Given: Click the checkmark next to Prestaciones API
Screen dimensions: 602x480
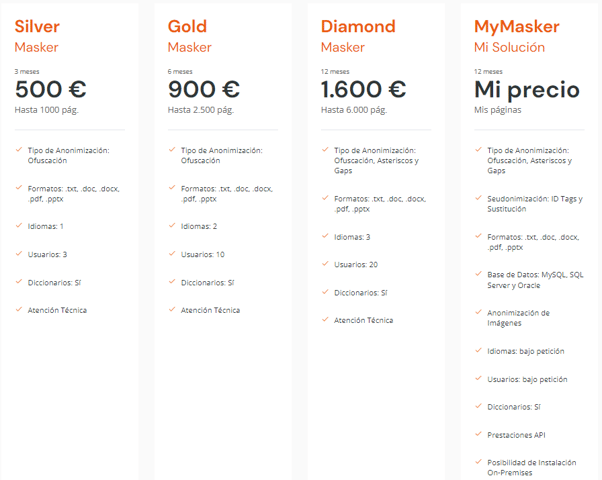Looking at the screenshot, I should pyautogui.click(x=478, y=434).
